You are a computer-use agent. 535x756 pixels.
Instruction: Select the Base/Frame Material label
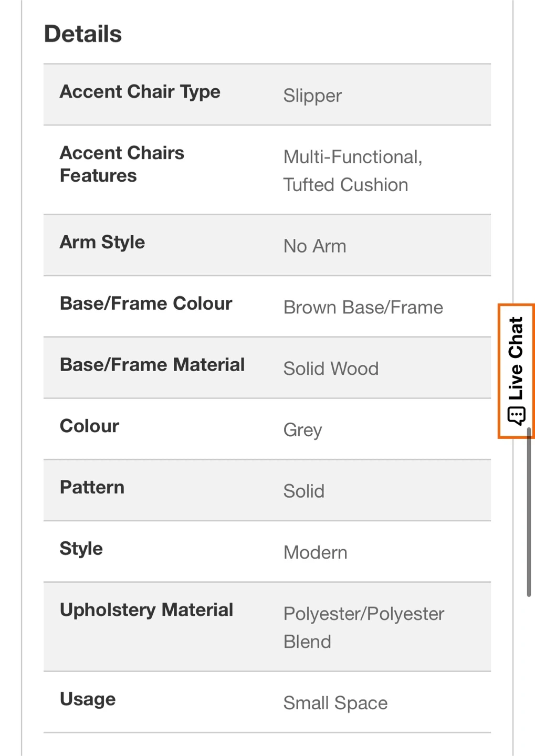152,365
